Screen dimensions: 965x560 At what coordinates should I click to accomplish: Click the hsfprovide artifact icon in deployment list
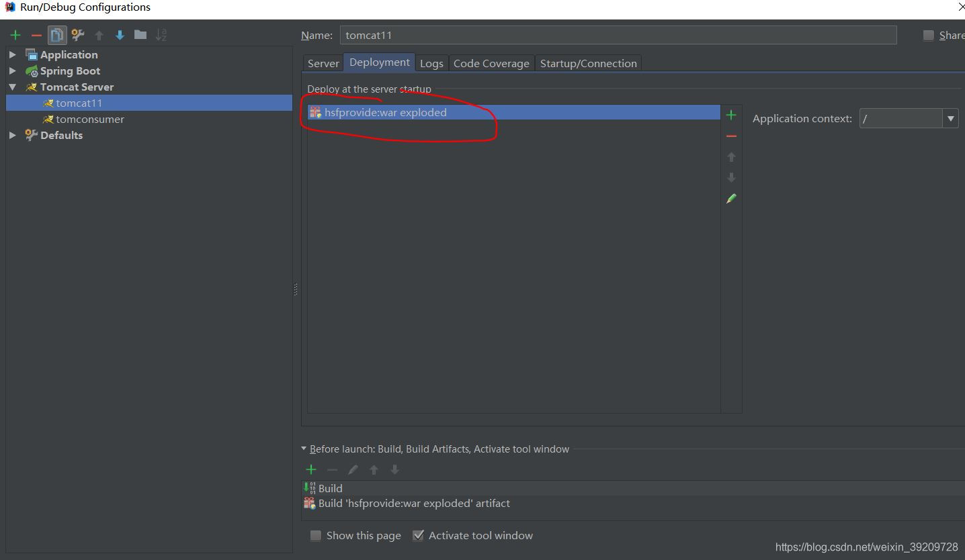point(315,112)
